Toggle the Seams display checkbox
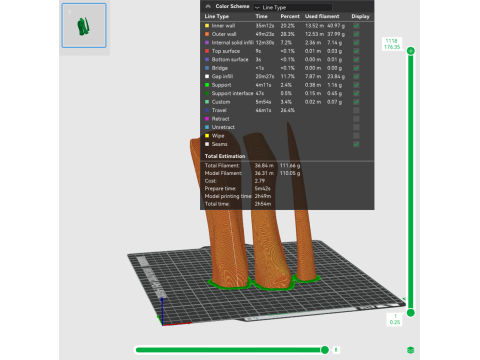This screenshot has height=360, width=480. click(x=356, y=144)
